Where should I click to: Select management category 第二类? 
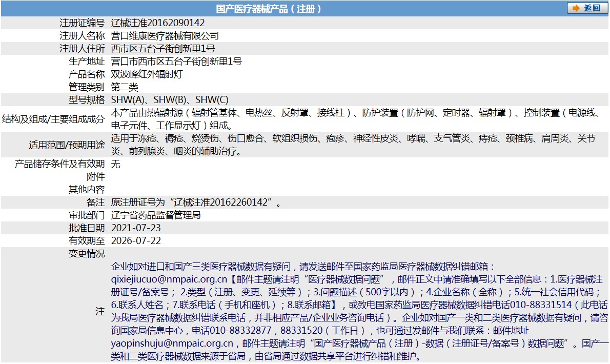click(x=125, y=87)
